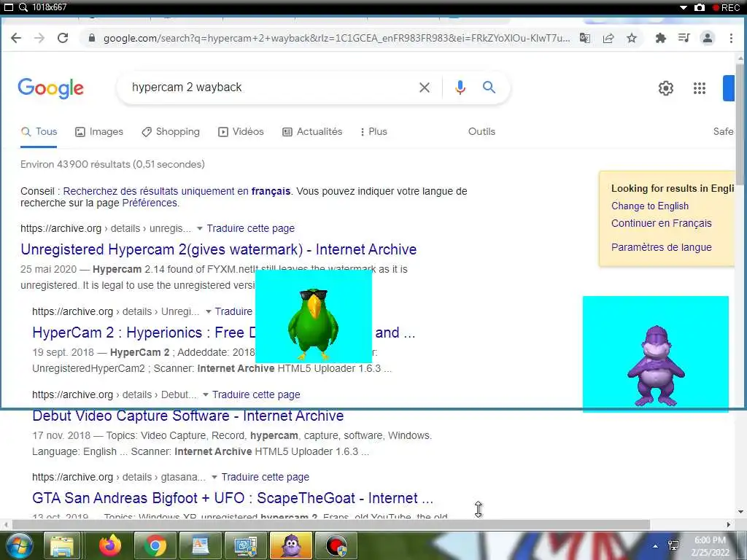The width and height of the screenshot is (747, 560).
Task: Click the blue search magnifier button
Action: point(489,87)
